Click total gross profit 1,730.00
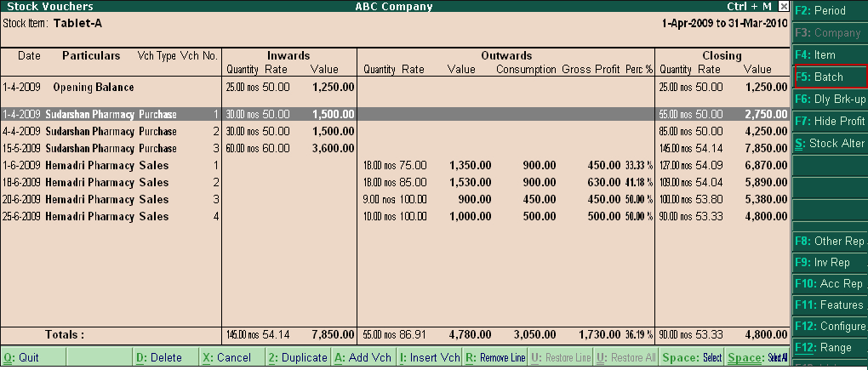Image resolution: width=868 pixels, height=370 pixels. pos(600,334)
